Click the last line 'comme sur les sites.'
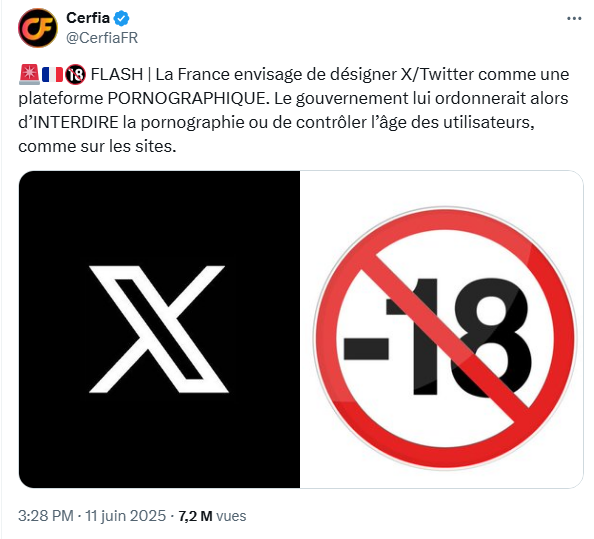The height and width of the screenshot is (539, 594). coord(97,146)
